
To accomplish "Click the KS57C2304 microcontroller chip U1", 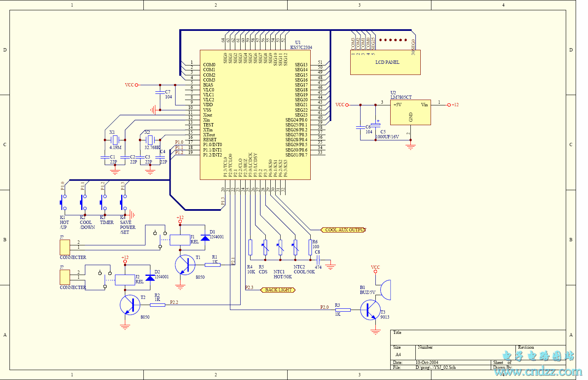I will [x=255, y=115].
